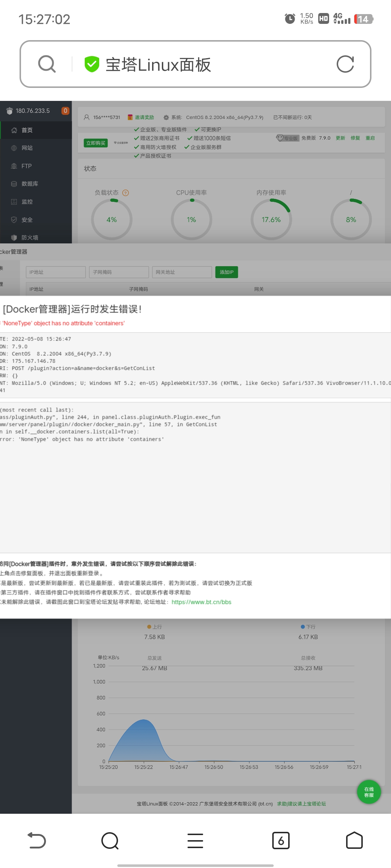Click the 添加IP button
The width and height of the screenshot is (391, 868).
coord(227,272)
